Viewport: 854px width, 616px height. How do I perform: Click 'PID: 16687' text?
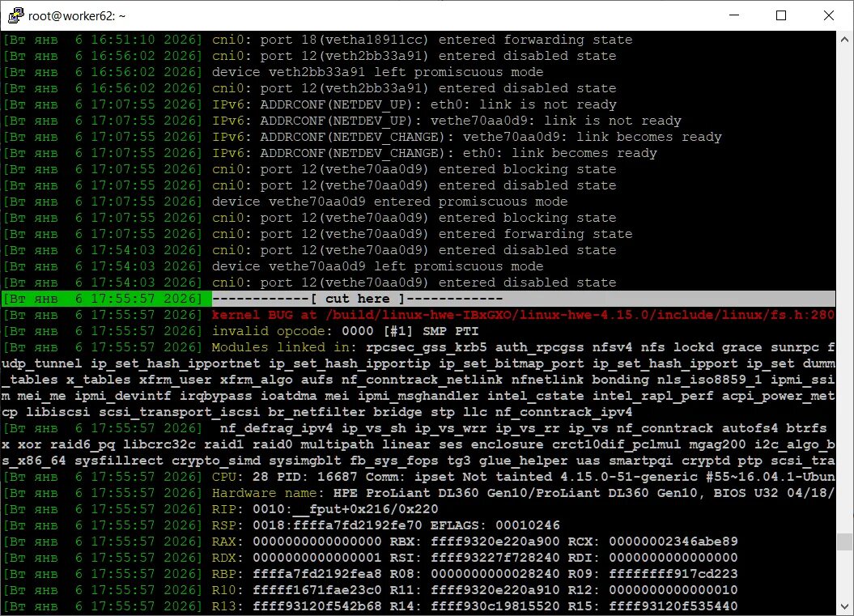[317, 477]
